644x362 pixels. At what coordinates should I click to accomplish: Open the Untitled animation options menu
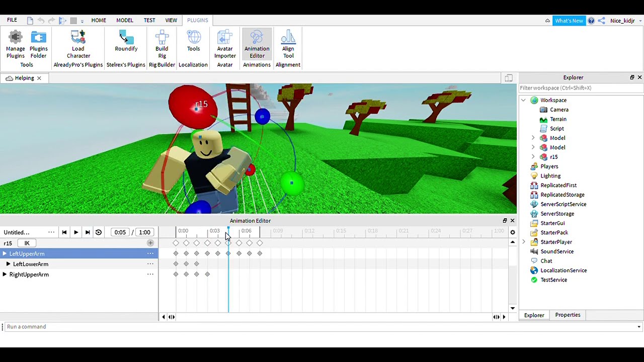(x=51, y=232)
